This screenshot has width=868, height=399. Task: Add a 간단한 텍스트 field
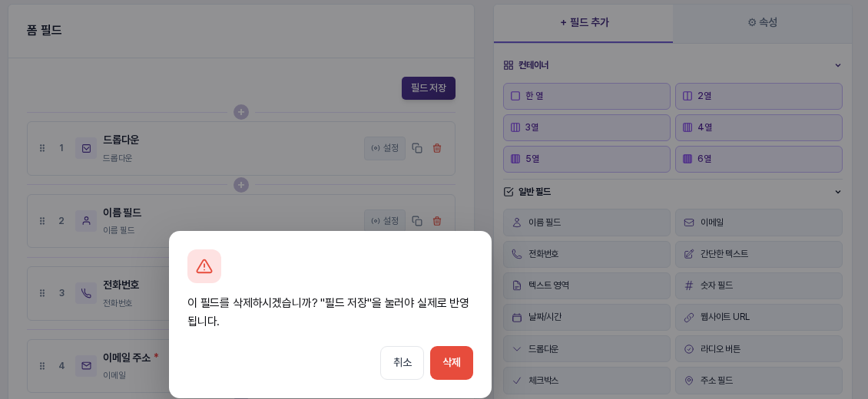(x=759, y=254)
